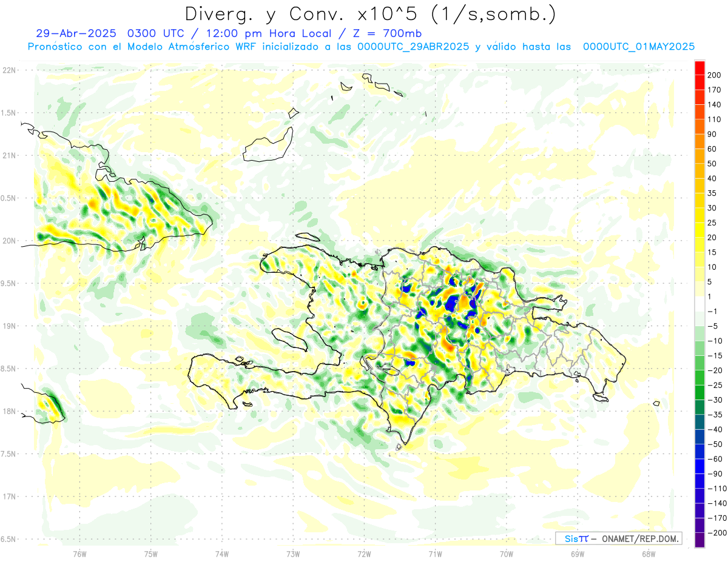The image size is (728, 562).
Task: Click the '69W' longitude label
Action: 578,554
